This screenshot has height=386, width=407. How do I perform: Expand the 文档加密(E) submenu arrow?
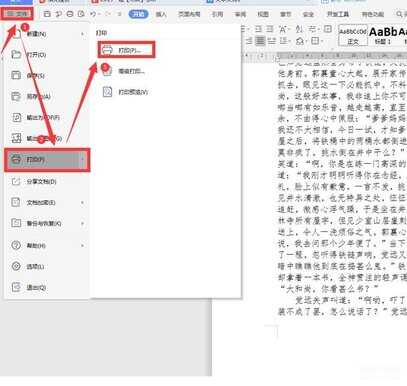[x=82, y=203]
